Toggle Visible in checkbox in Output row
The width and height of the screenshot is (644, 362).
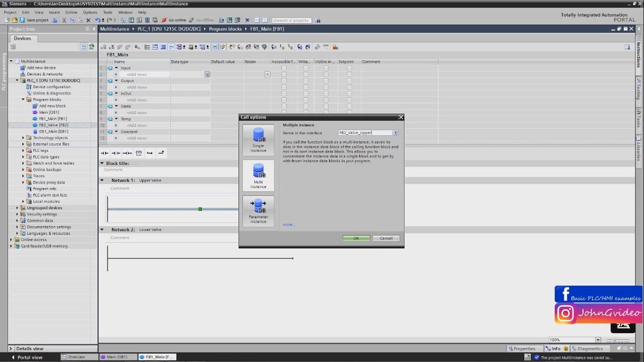(x=326, y=80)
